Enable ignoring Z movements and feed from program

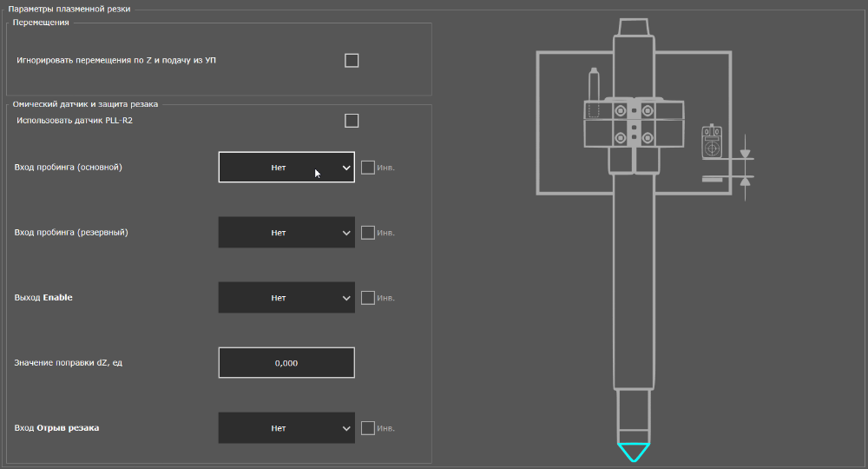[x=352, y=60]
